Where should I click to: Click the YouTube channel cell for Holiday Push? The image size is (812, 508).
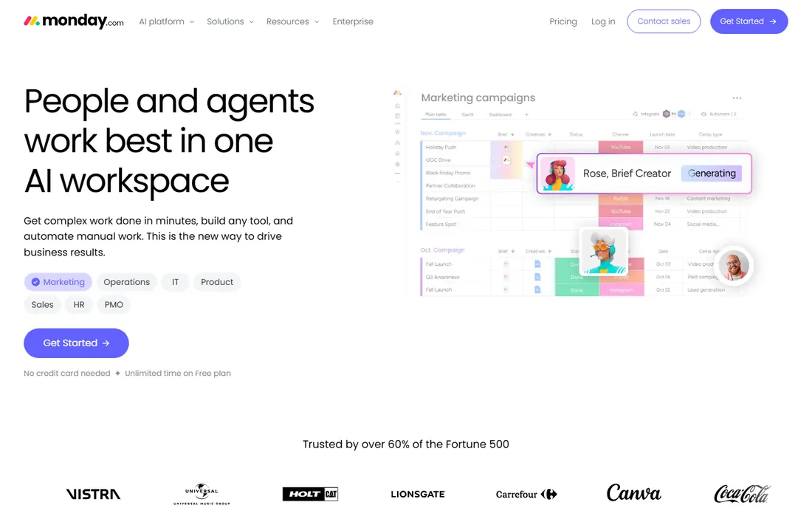coord(620,147)
